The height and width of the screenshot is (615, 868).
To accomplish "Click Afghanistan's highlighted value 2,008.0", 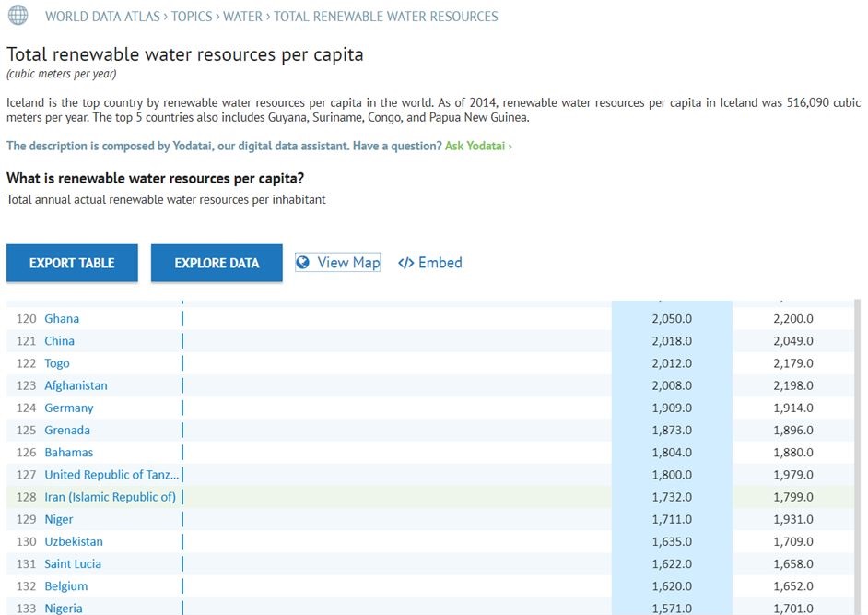I will 672,385.
